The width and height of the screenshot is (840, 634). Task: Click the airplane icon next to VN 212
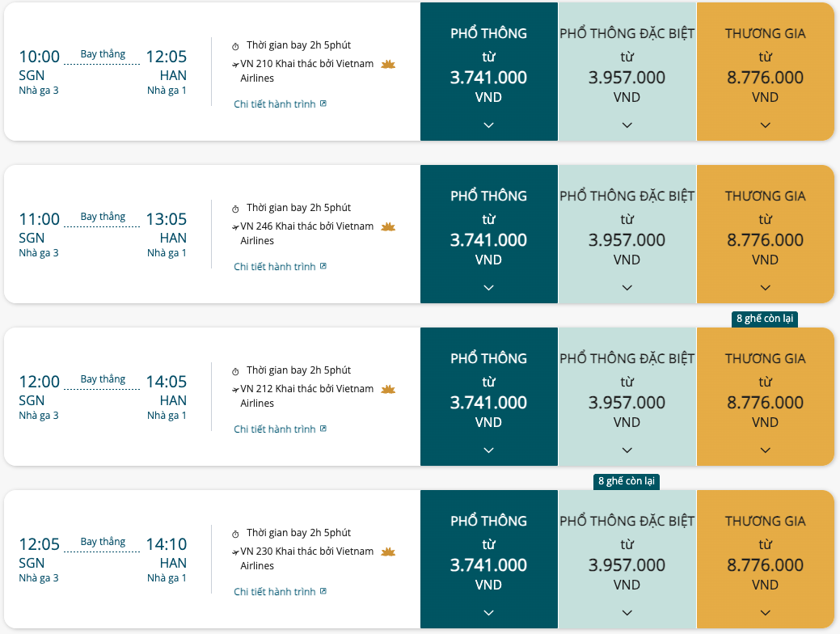[235, 389]
